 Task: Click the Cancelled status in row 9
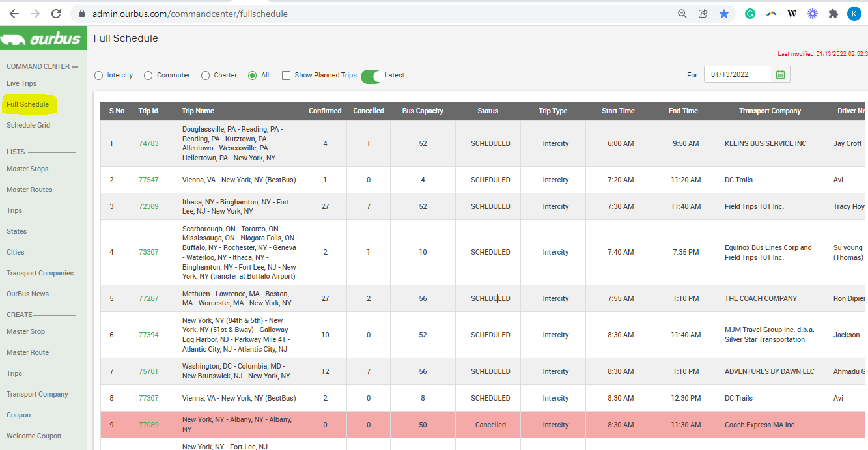click(x=490, y=425)
